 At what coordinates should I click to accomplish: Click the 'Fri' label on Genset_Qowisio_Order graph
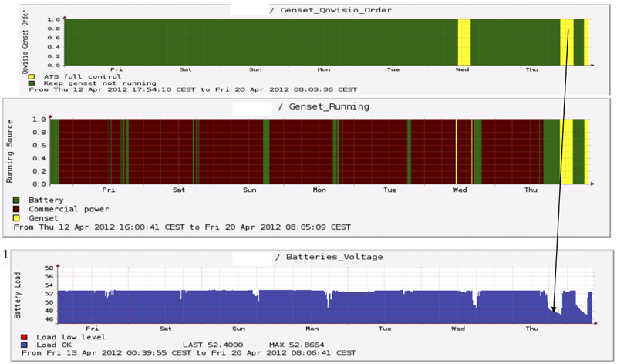[116, 69]
